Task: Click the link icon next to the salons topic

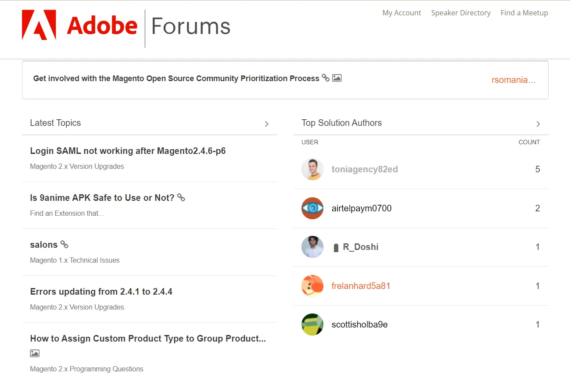Action: pyautogui.click(x=64, y=244)
